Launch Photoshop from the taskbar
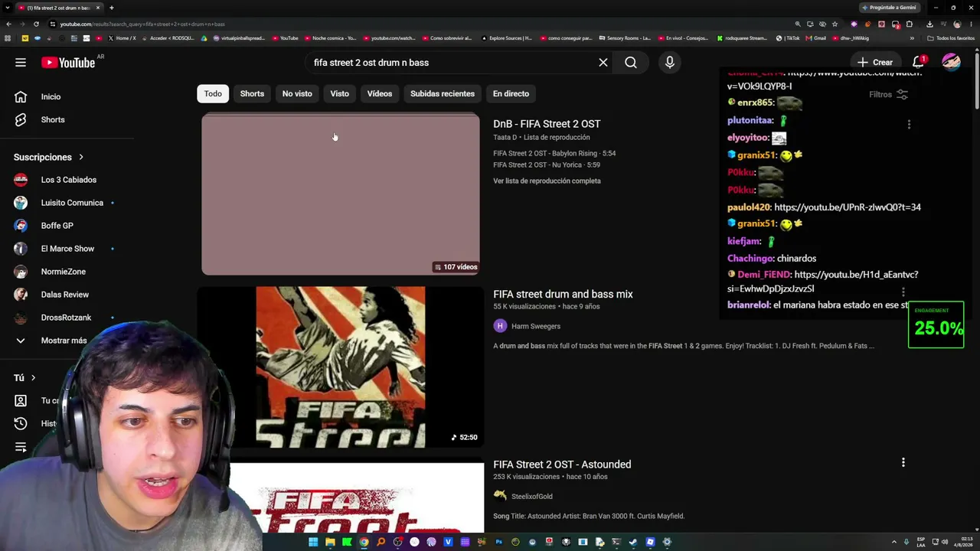The image size is (980, 551). [498, 542]
